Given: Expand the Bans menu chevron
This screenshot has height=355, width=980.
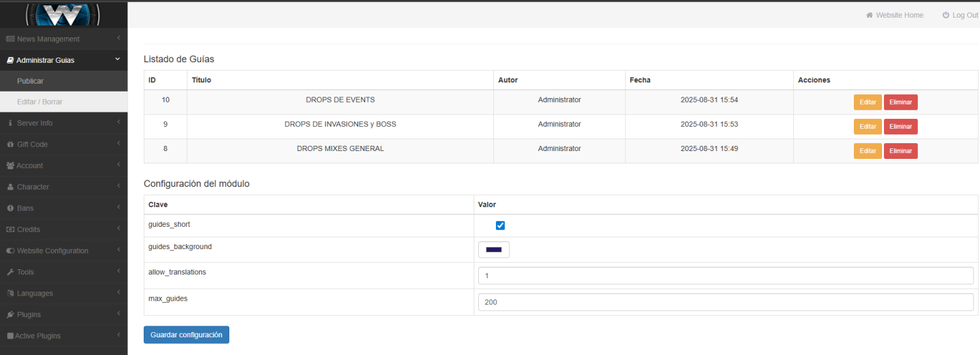Looking at the screenshot, I should tap(118, 207).
